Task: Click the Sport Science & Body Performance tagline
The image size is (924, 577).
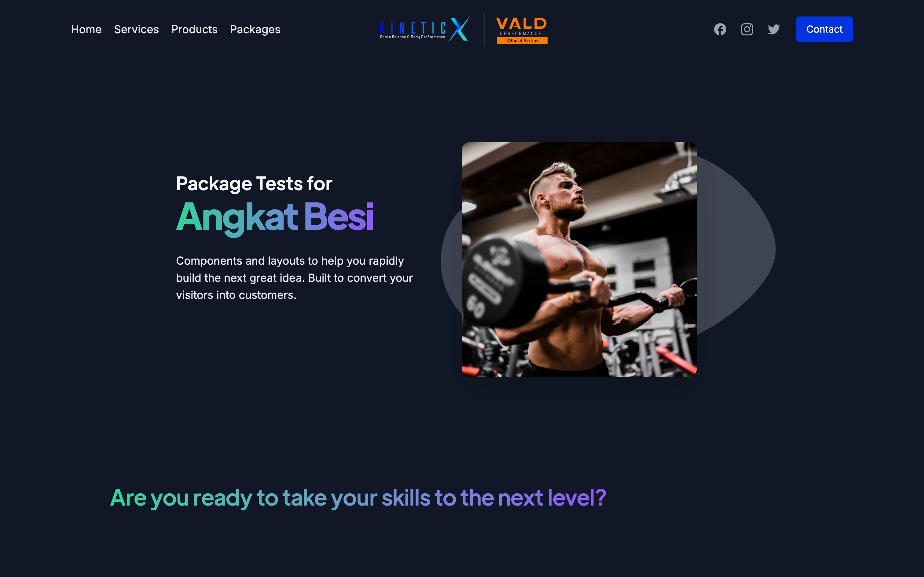Action: pyautogui.click(x=413, y=37)
